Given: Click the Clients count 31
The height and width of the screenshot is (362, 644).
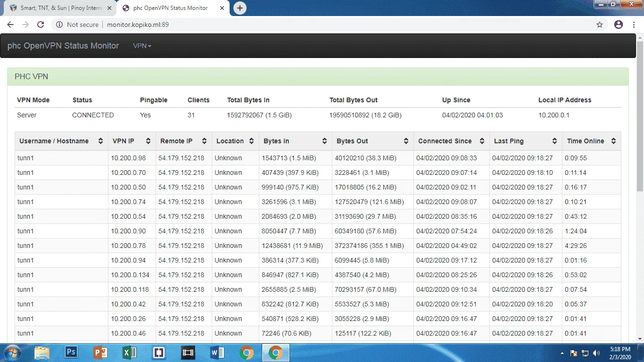Looking at the screenshot, I should pos(191,115).
